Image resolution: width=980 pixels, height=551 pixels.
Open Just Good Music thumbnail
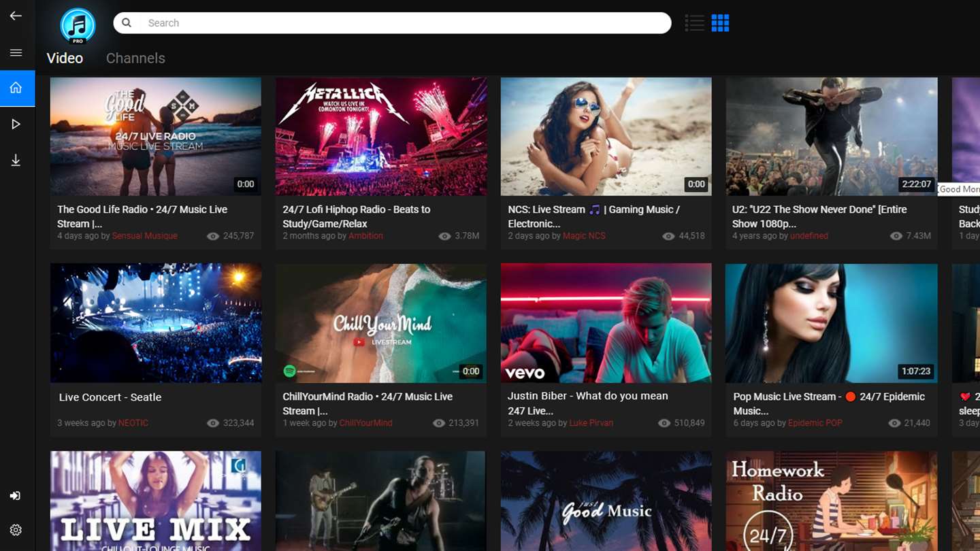click(x=606, y=501)
